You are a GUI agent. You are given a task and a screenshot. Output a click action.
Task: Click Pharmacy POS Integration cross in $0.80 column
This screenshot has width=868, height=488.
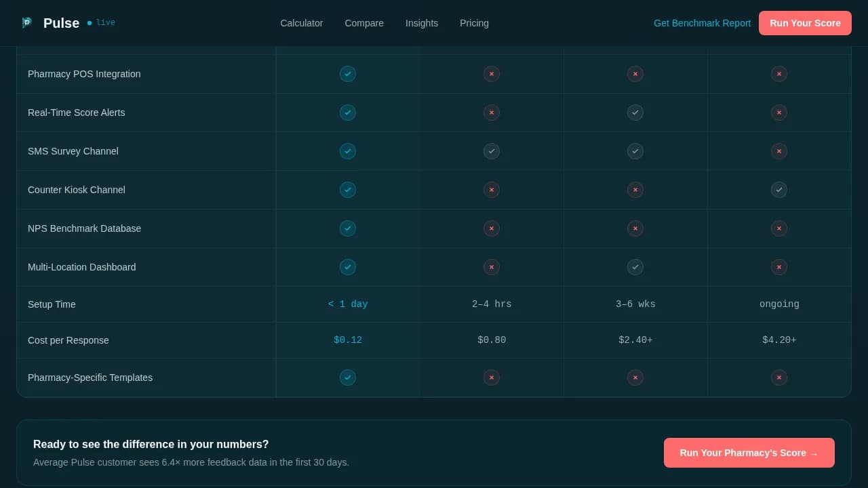click(x=492, y=74)
